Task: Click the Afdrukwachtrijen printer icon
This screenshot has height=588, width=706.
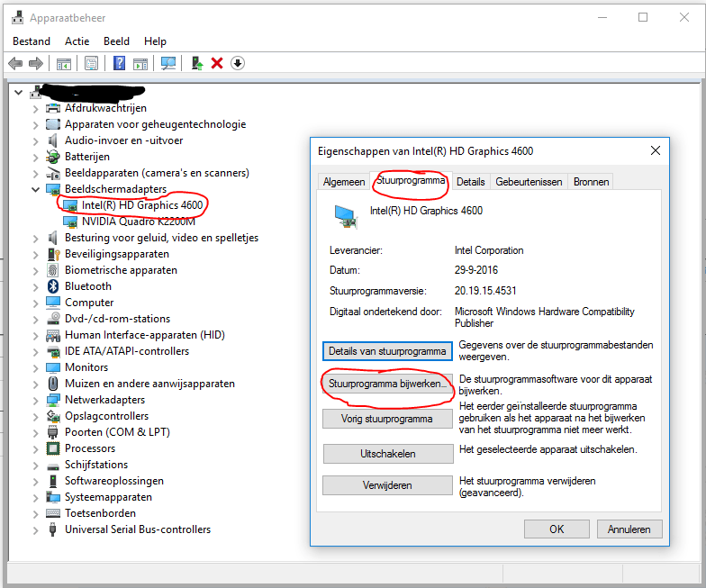Action: [x=53, y=108]
